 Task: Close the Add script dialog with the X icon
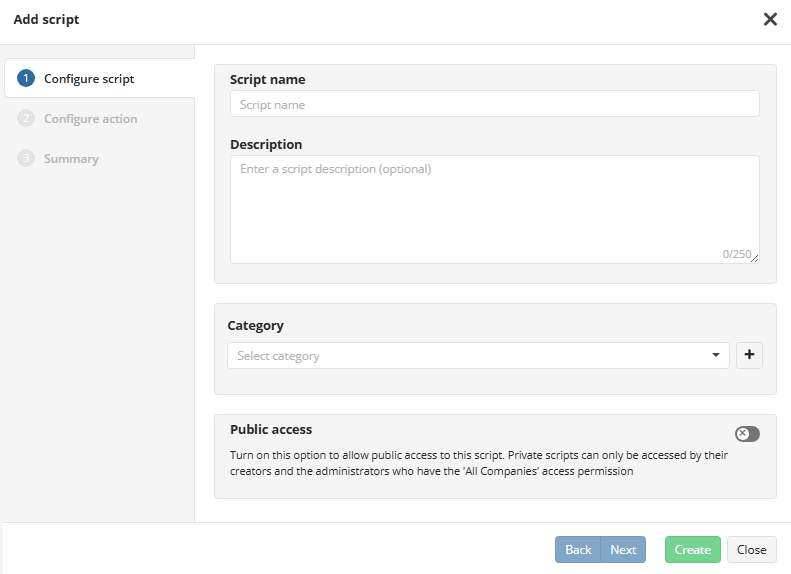[x=770, y=19]
